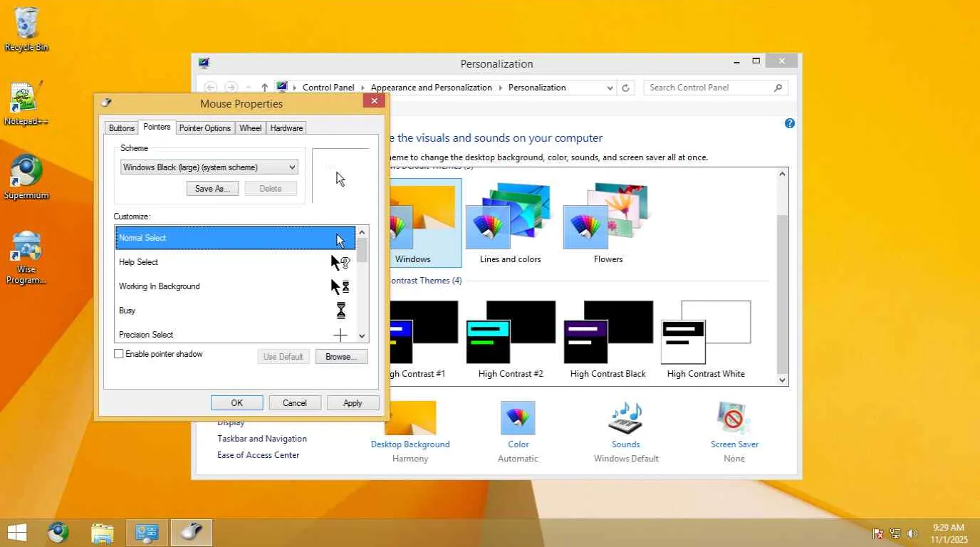The image size is (980, 547).
Task: Go up one level in Control Panel
Action: 264,88
